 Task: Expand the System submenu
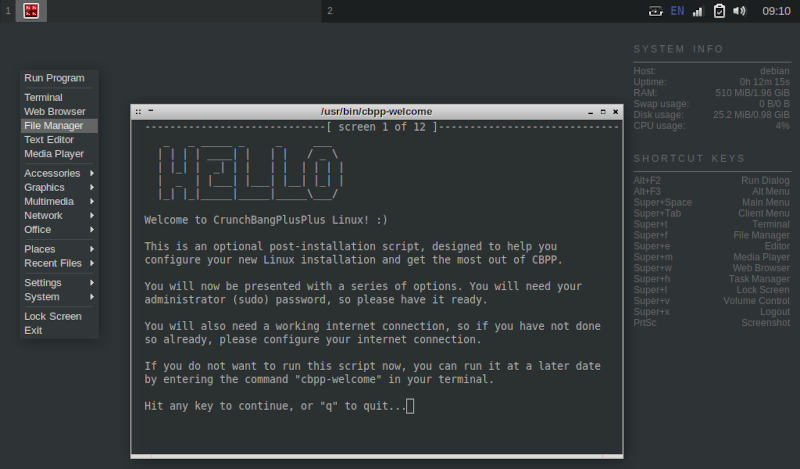coord(59,297)
